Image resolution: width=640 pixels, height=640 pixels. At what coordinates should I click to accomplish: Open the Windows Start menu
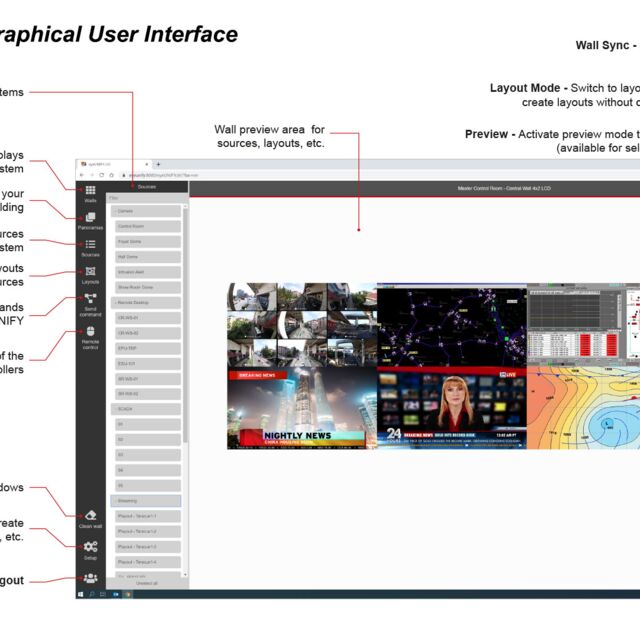pyautogui.click(x=81, y=594)
